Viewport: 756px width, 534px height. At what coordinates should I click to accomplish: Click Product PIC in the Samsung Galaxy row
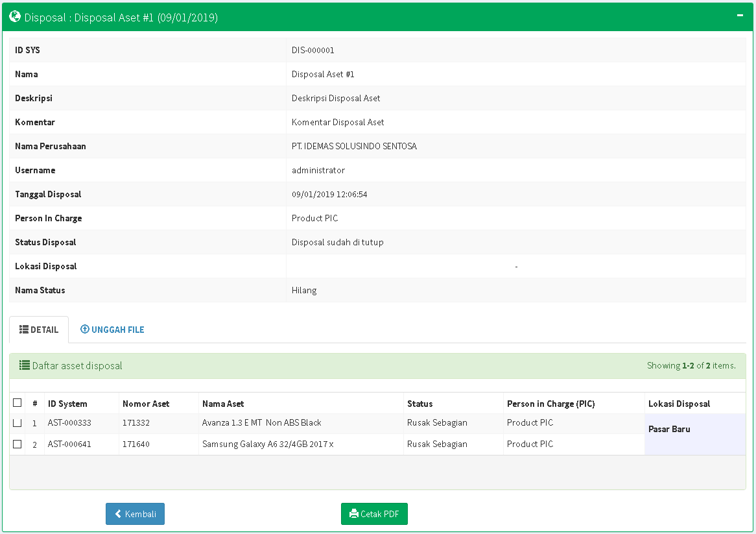point(530,444)
